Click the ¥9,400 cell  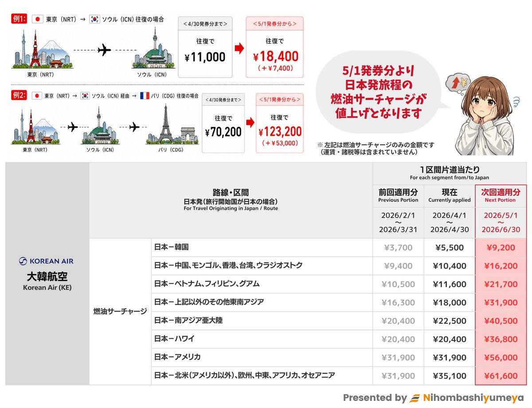click(x=399, y=266)
